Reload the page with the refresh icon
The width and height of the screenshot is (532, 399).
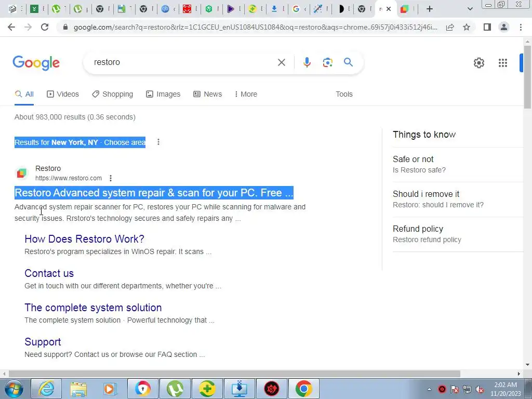click(x=45, y=27)
